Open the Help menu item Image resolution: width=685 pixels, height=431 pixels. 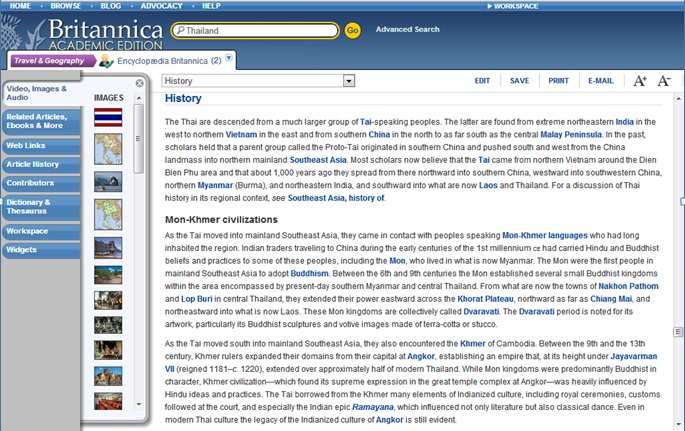(211, 6)
